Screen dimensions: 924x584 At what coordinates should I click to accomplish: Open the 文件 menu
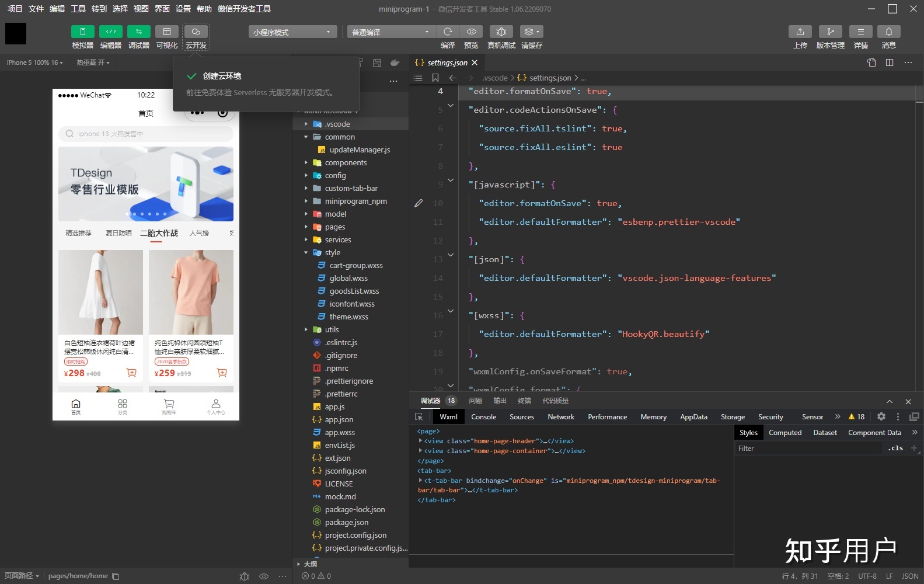[36, 9]
